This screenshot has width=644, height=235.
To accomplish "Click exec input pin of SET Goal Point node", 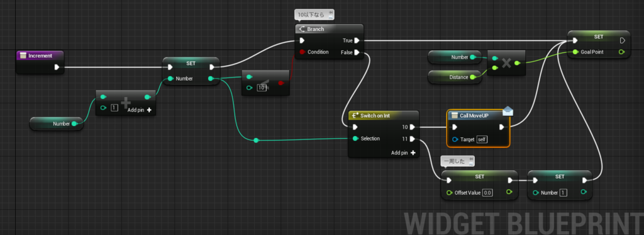I will (x=575, y=40).
